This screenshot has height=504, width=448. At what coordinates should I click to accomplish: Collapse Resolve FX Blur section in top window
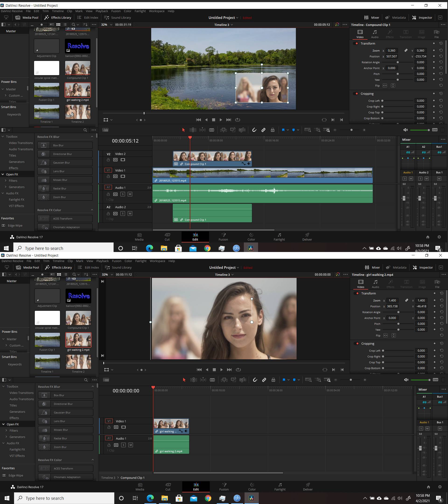pos(92,136)
